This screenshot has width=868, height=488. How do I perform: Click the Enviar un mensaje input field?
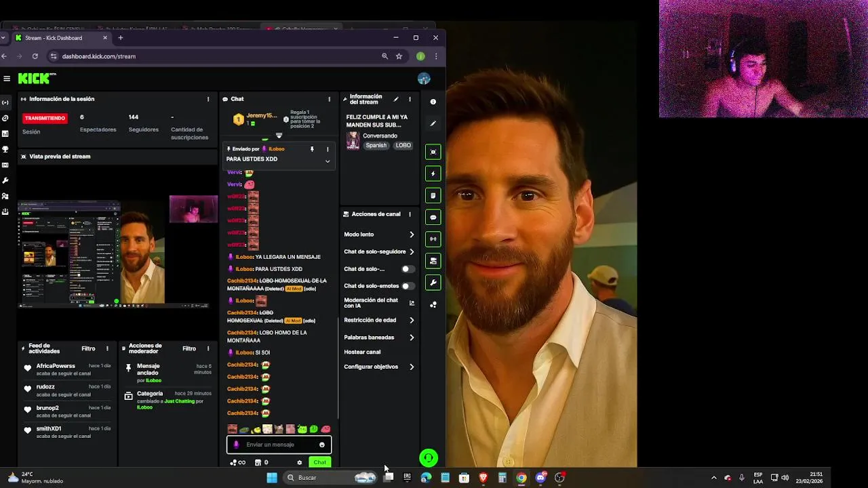(278, 445)
